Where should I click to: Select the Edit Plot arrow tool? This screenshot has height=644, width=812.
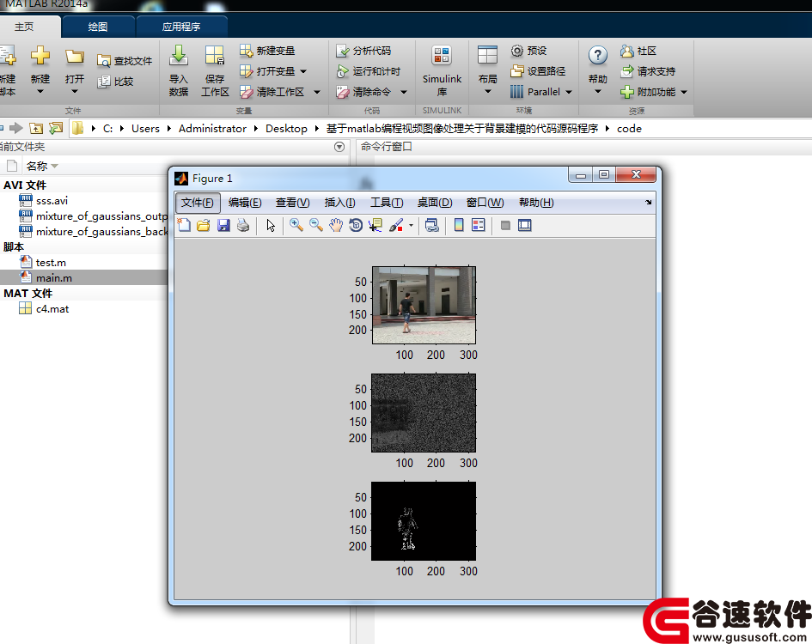(271, 225)
